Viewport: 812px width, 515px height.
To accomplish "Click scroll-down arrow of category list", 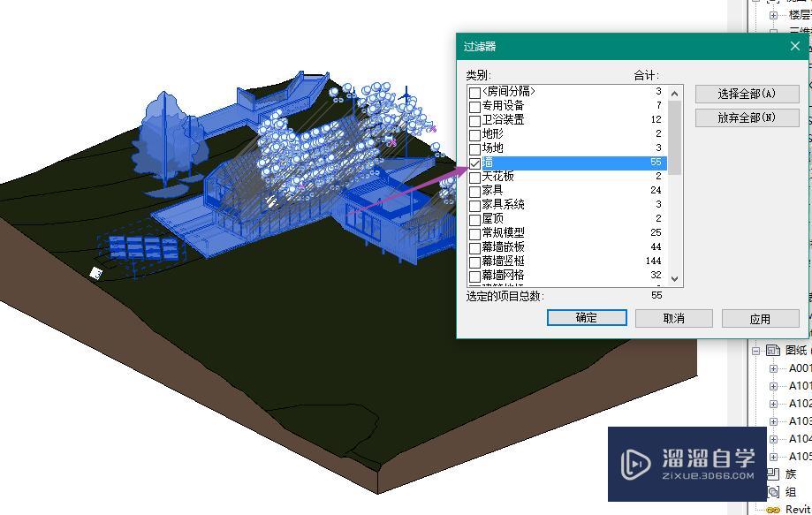I will click(x=674, y=278).
